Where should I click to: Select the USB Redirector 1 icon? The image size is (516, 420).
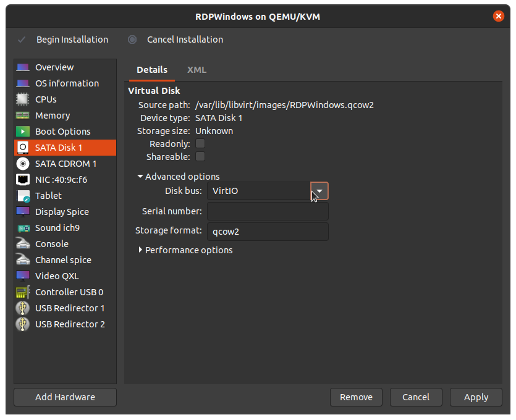click(23, 308)
